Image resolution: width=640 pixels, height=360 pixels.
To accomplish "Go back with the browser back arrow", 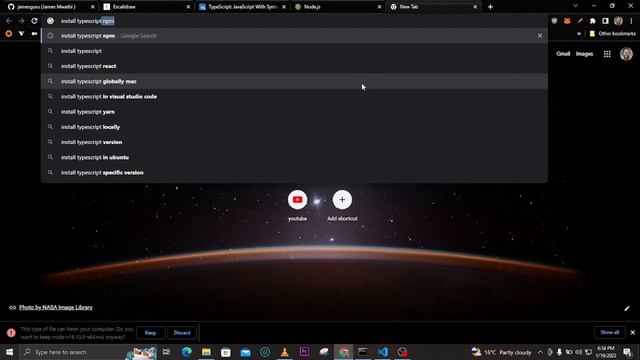I will [9, 21].
